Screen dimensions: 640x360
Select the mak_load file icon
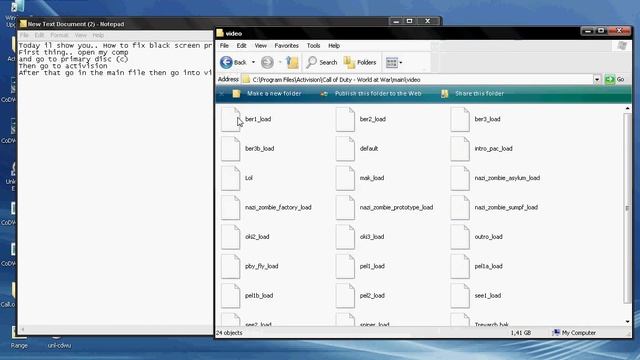click(345, 178)
